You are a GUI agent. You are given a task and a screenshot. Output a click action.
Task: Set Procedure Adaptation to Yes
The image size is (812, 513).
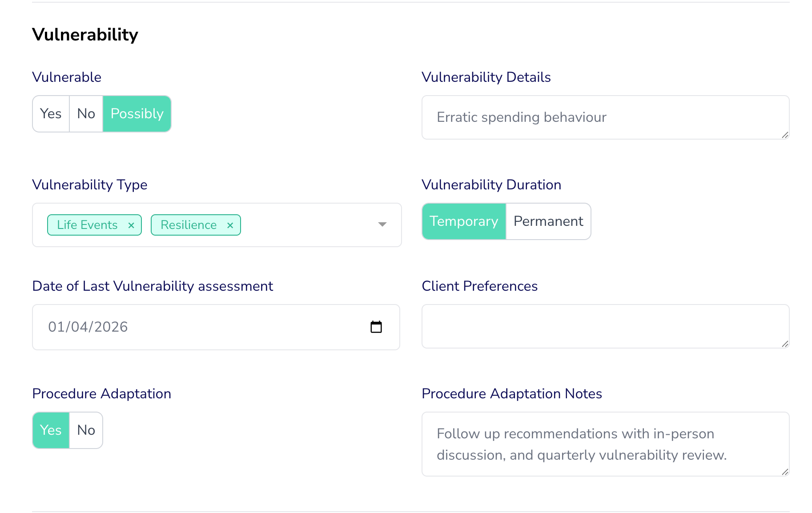(x=51, y=430)
